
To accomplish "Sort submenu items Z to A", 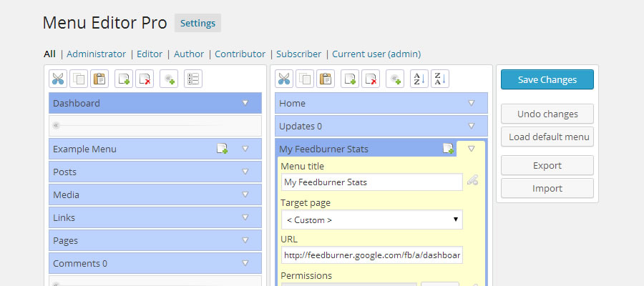I will click(440, 79).
